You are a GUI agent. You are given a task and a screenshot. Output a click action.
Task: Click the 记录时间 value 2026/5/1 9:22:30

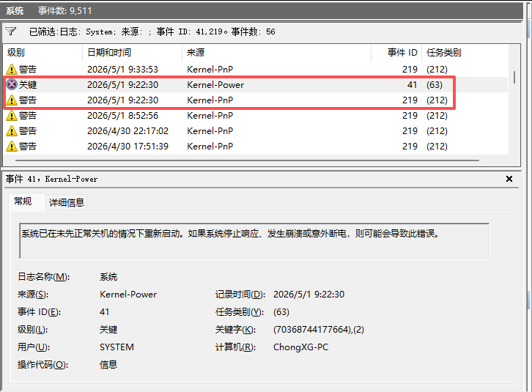tap(309, 295)
